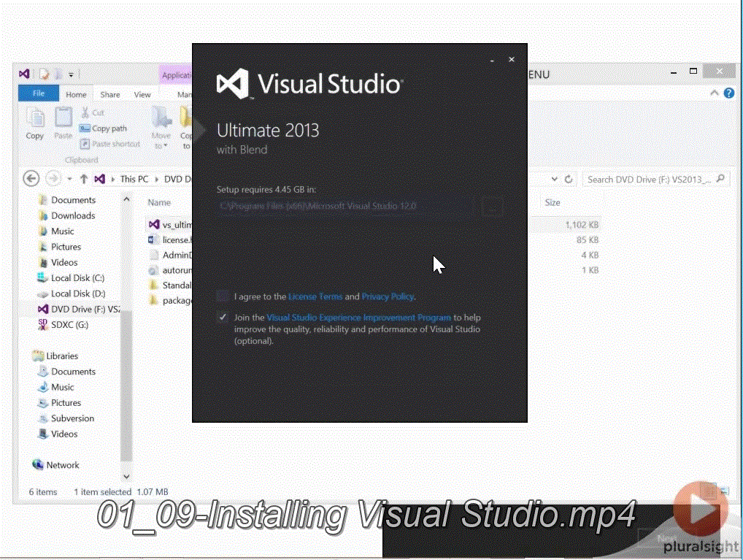Image resolution: width=743 pixels, height=560 pixels.
Task: Select Local Disk (D:)
Action: point(71,294)
